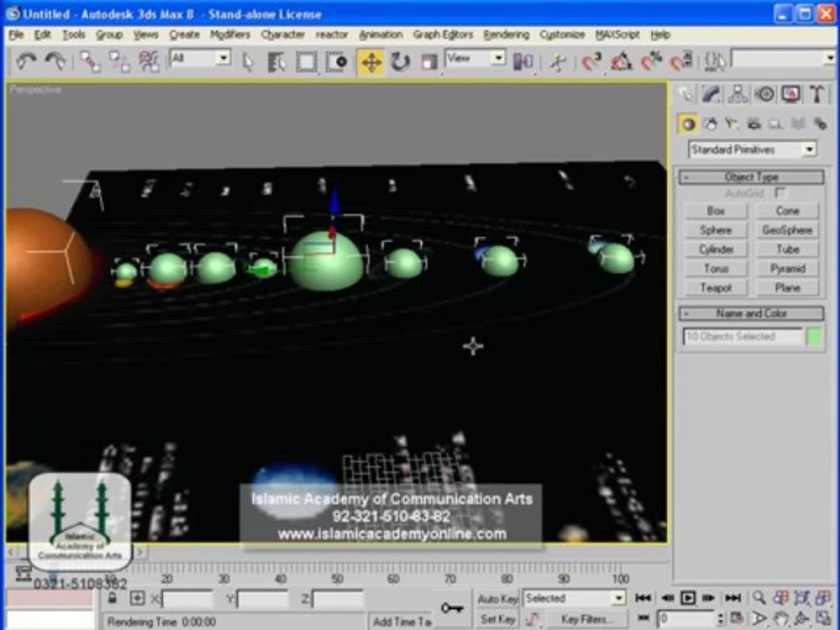Click Select and Manipulate icon
This screenshot has width=840, height=630.
click(x=557, y=61)
